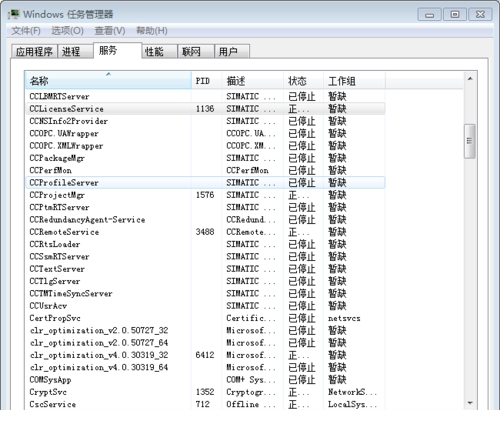This screenshot has height=426, width=500.
Task: Open the 查看(V) menu
Action: [x=110, y=31]
